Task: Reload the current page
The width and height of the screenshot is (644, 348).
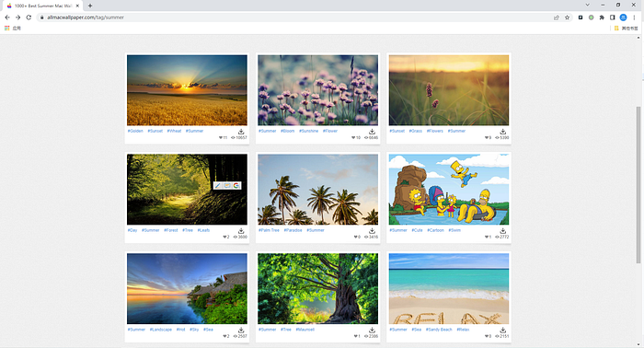Action: coord(29,17)
